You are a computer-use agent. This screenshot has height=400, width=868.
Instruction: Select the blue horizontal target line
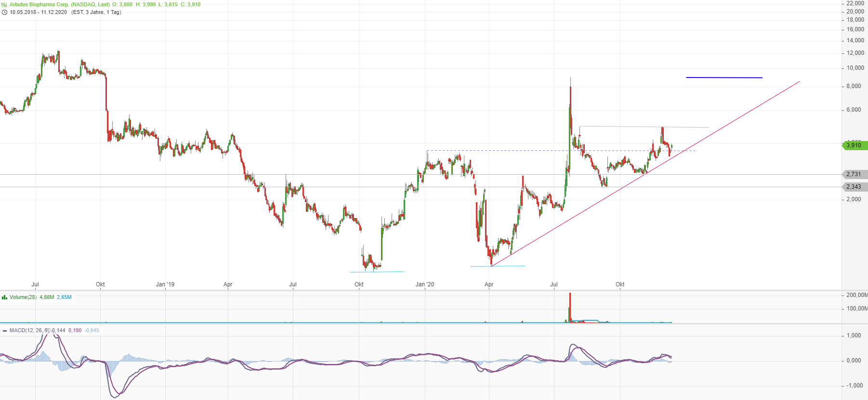(x=724, y=77)
